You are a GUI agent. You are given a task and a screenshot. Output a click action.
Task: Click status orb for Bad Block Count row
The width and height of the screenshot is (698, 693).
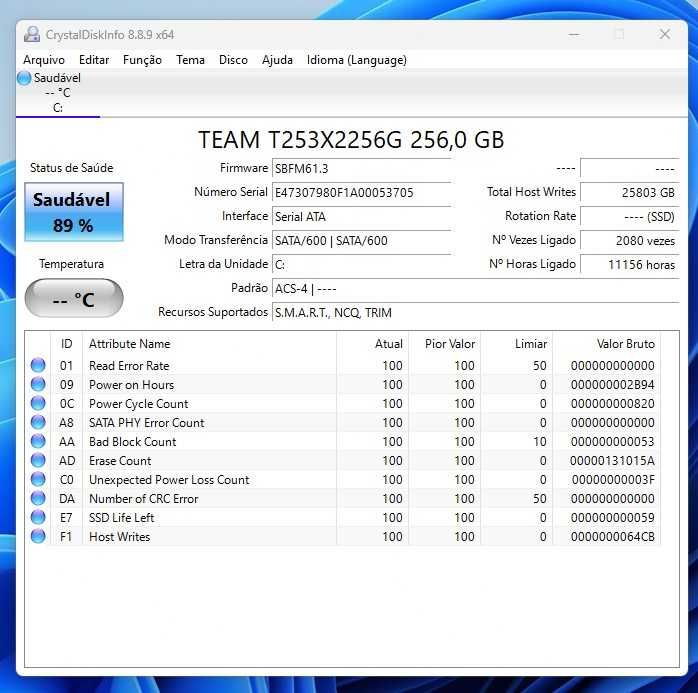click(38, 441)
